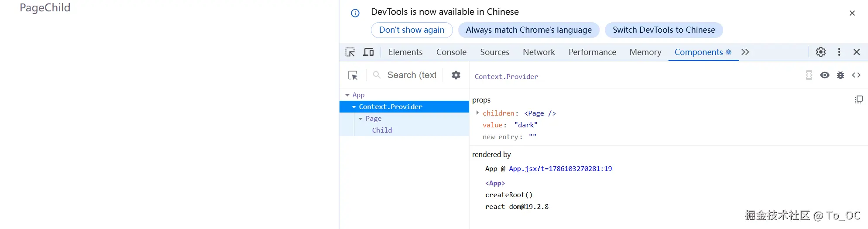Viewport: 868px width, 229px height.
Task: Click the search magnifier icon
Action: [377, 75]
